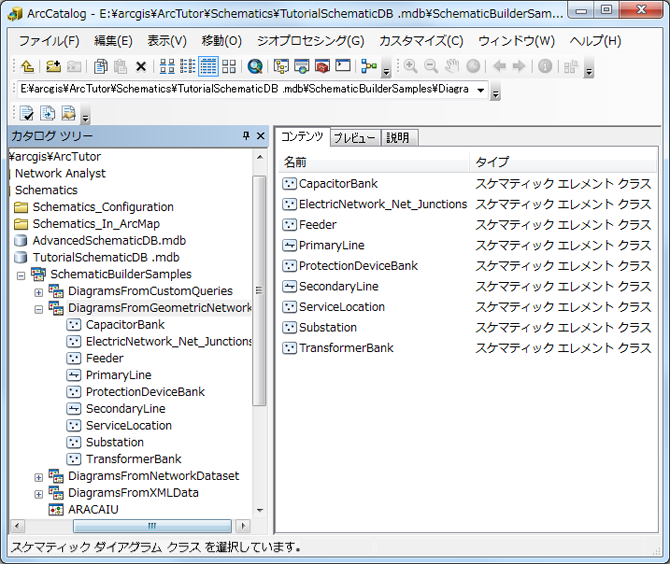Open the カスタマイズ(C) menu
The height and width of the screenshot is (564, 670).
pos(420,41)
